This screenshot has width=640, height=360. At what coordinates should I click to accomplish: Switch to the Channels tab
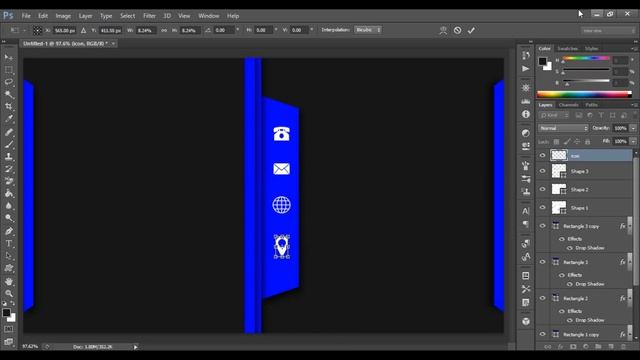click(x=569, y=105)
